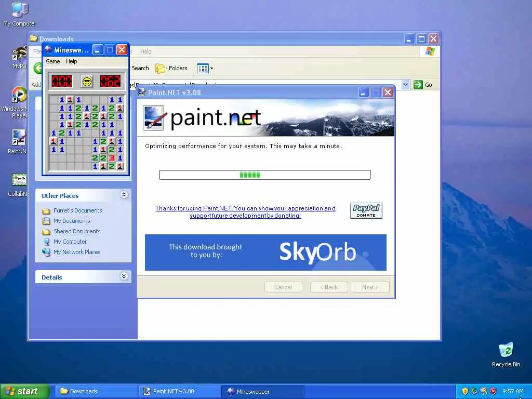532x399 pixels.
Task: Click the Minesweeper sunglasses smiley face button
Action: [87, 82]
